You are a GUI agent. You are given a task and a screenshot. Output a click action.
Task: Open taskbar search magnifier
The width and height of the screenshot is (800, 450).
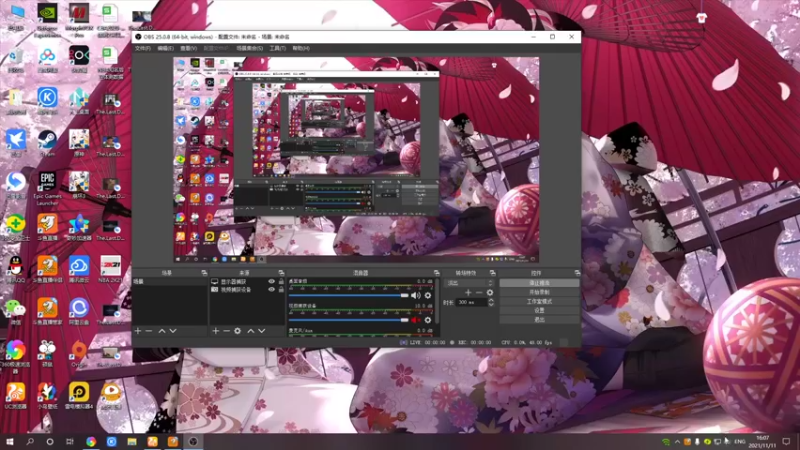(x=30, y=441)
